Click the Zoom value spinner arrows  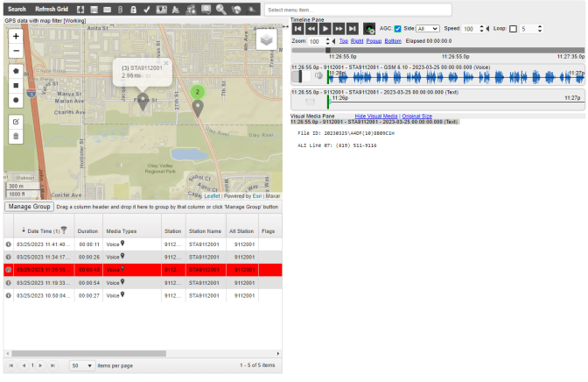tap(328, 41)
